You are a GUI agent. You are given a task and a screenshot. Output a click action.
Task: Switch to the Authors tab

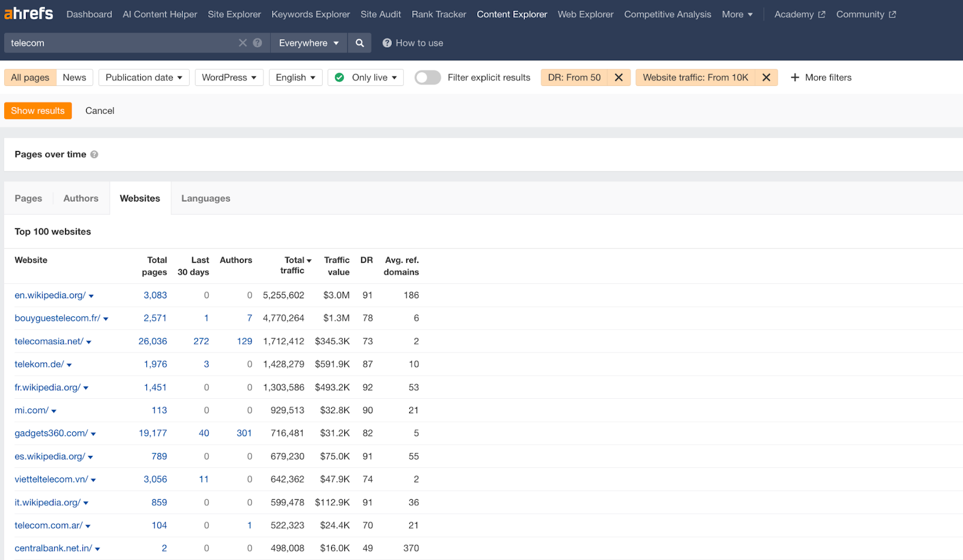point(81,198)
